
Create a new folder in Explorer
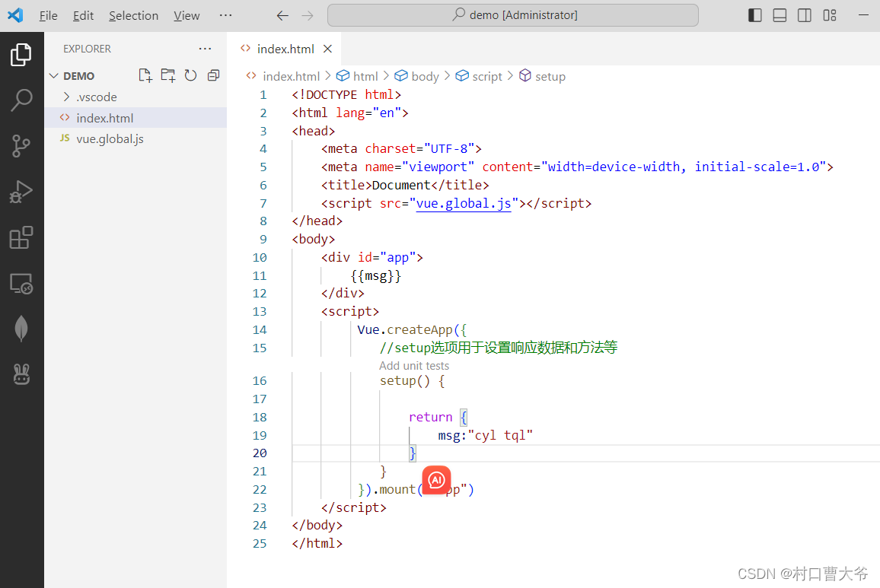[x=167, y=75]
